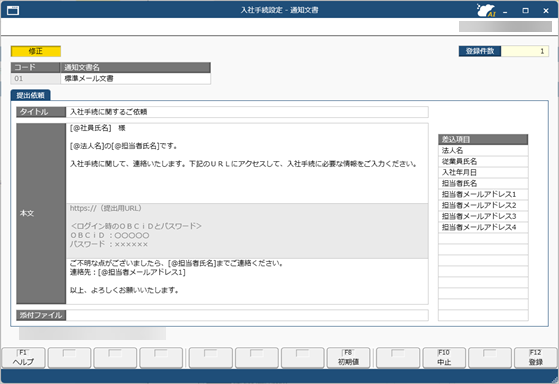Maximize the 入社手続設定 window

click(525, 11)
